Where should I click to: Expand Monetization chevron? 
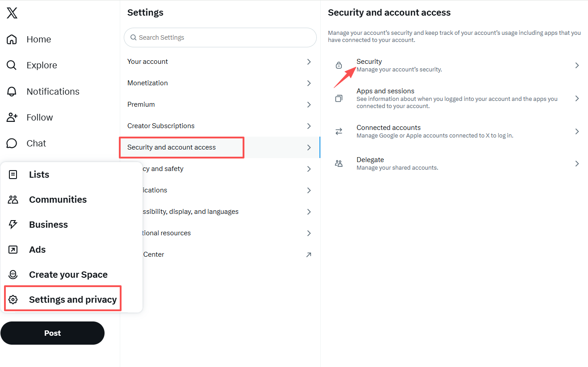(x=309, y=83)
